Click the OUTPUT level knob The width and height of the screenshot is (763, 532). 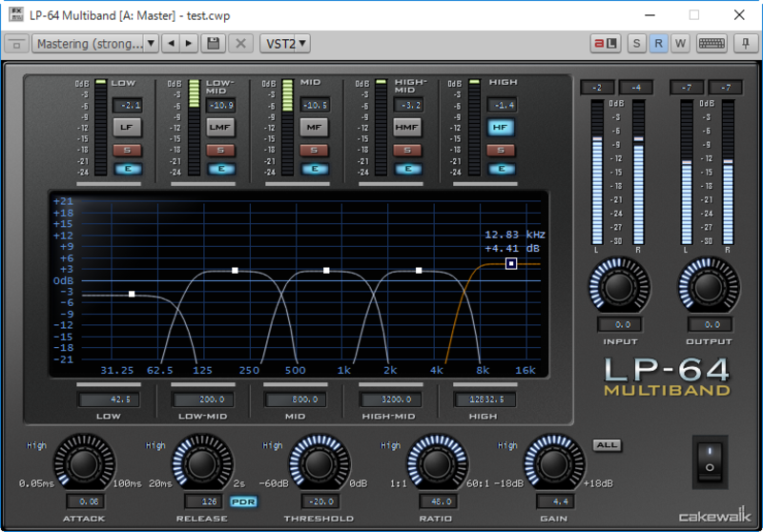(x=709, y=287)
